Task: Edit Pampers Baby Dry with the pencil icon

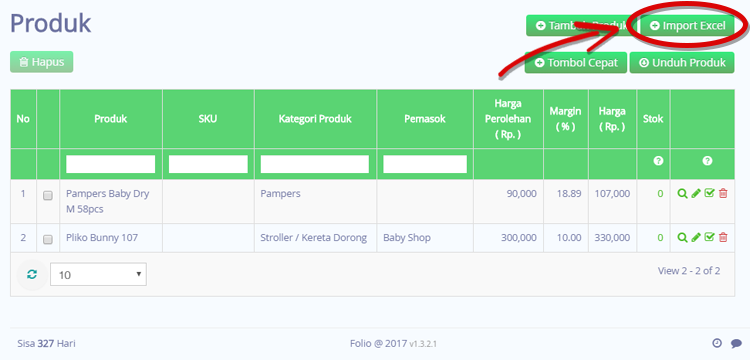Action: point(696,194)
